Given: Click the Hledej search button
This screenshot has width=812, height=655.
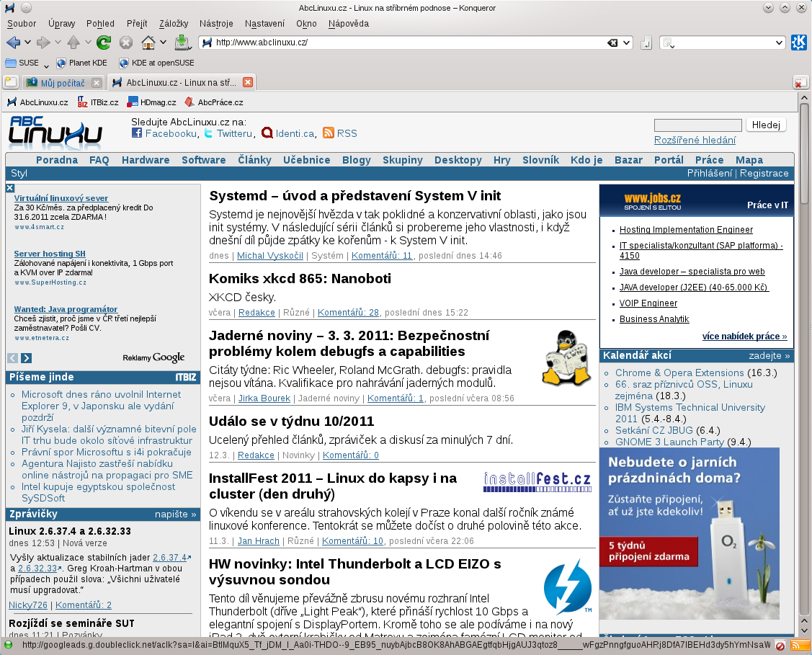Looking at the screenshot, I should pyautogui.click(x=766, y=125).
